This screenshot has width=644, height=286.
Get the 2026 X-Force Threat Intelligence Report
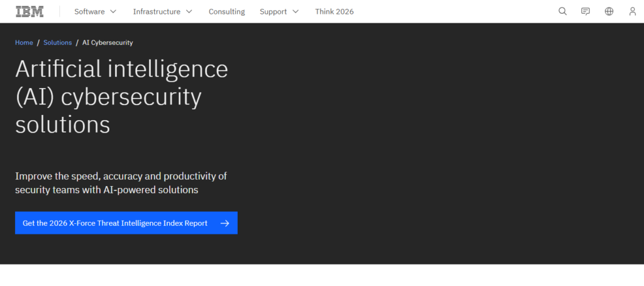coord(126,223)
